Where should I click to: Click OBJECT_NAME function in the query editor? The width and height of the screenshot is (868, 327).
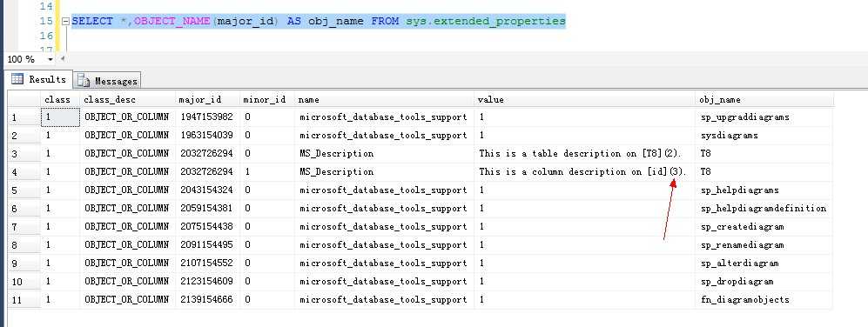coord(172,22)
